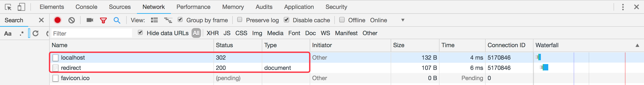Viewport: 644px width, 85px height.
Task: Use large request rows view icon
Action: pos(154,20)
